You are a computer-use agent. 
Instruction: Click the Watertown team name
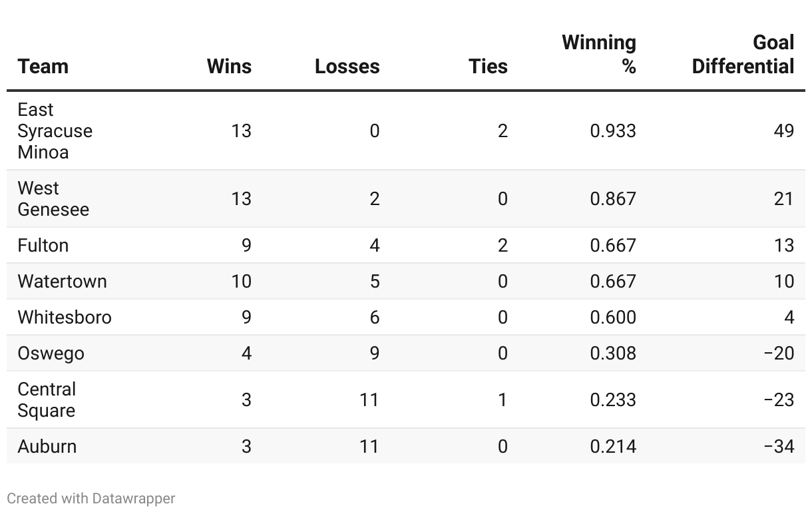[x=62, y=281]
